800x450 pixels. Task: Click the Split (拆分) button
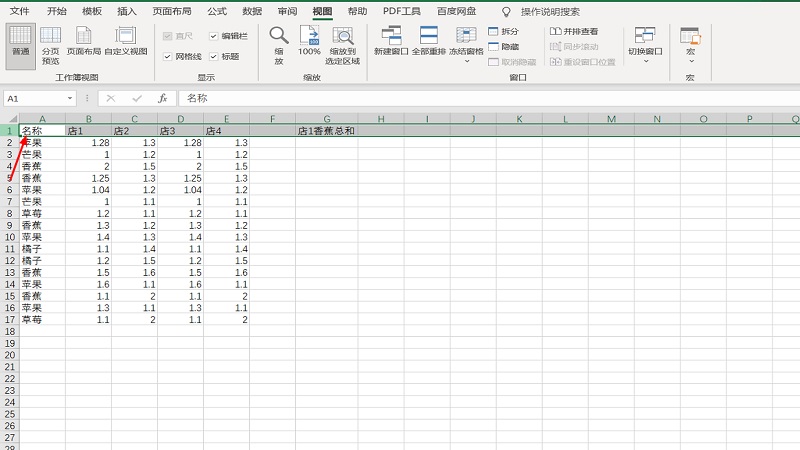[x=503, y=32]
